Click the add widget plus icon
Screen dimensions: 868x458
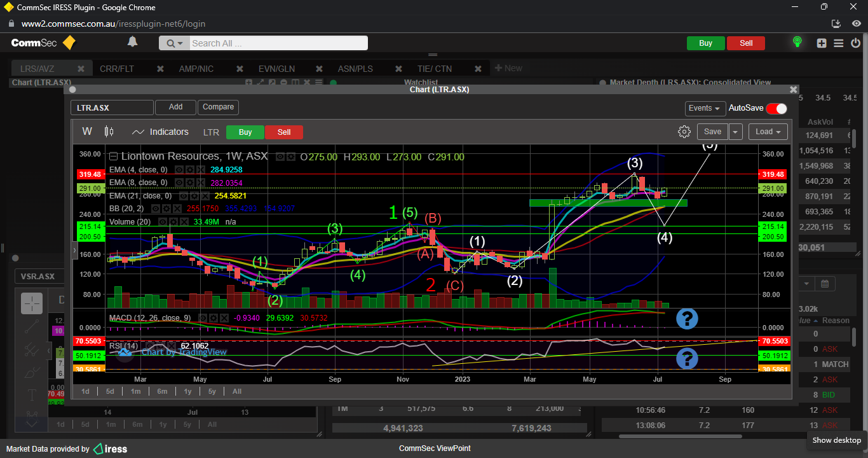(x=822, y=43)
